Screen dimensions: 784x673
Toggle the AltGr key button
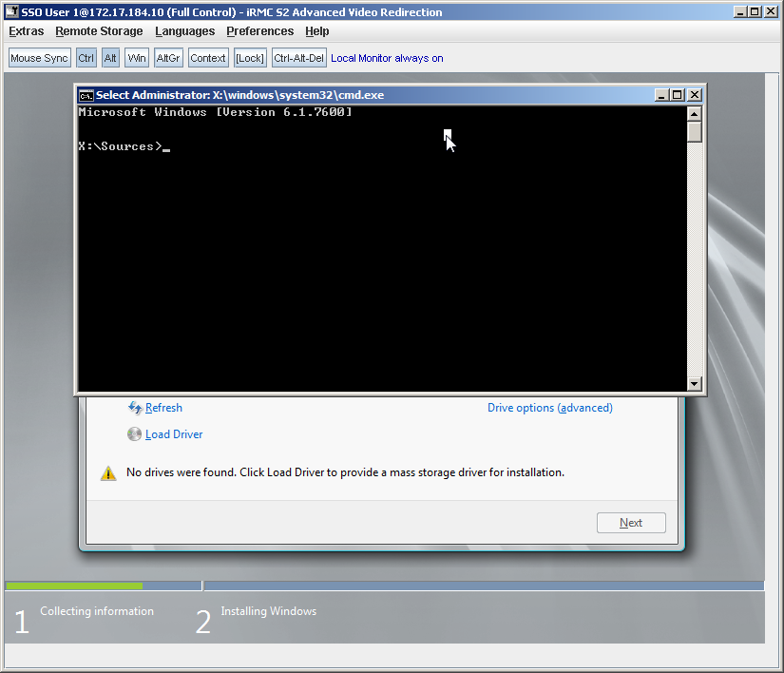pyautogui.click(x=168, y=58)
